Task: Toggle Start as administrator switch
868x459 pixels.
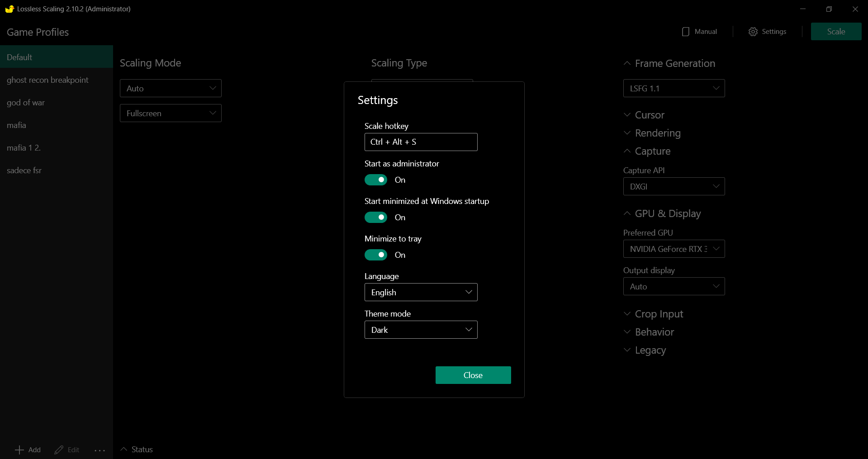Action: point(376,180)
